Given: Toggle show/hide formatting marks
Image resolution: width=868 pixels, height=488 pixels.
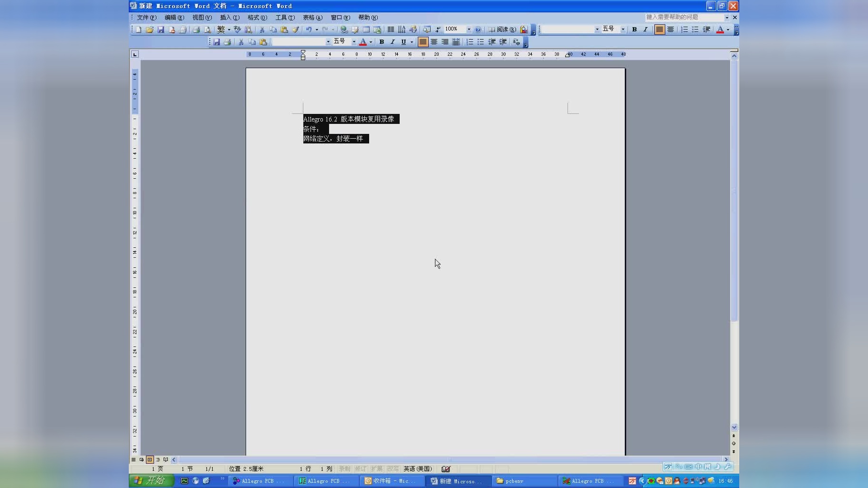Looking at the screenshot, I should pos(438,30).
